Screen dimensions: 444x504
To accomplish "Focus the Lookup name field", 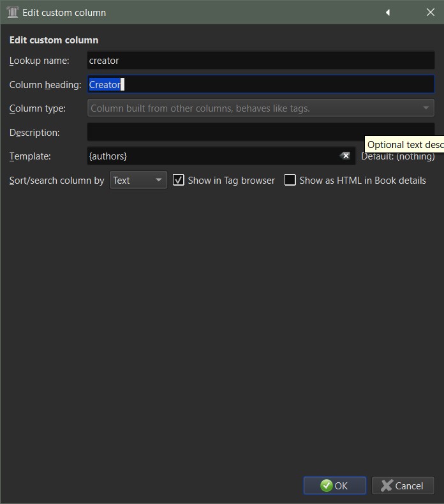I will coord(261,61).
